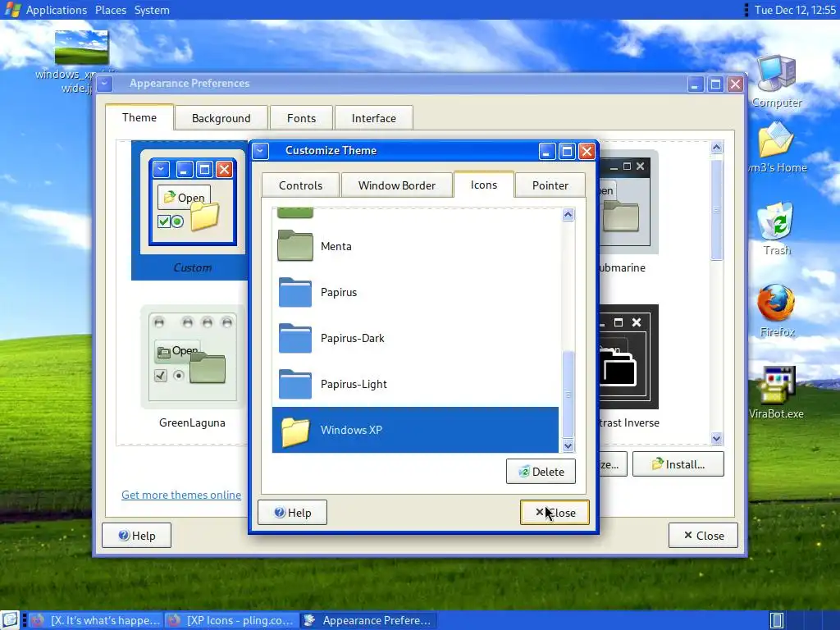Open Customize Theme window menu icon

[260, 151]
